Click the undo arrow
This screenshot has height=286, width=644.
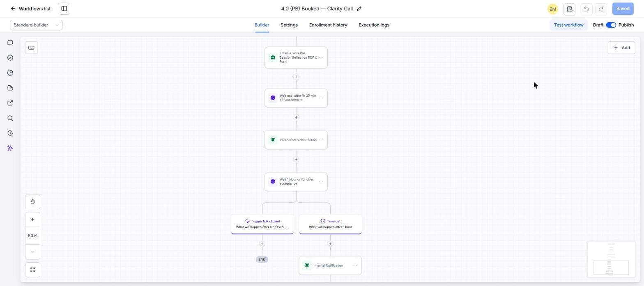pyautogui.click(x=586, y=9)
